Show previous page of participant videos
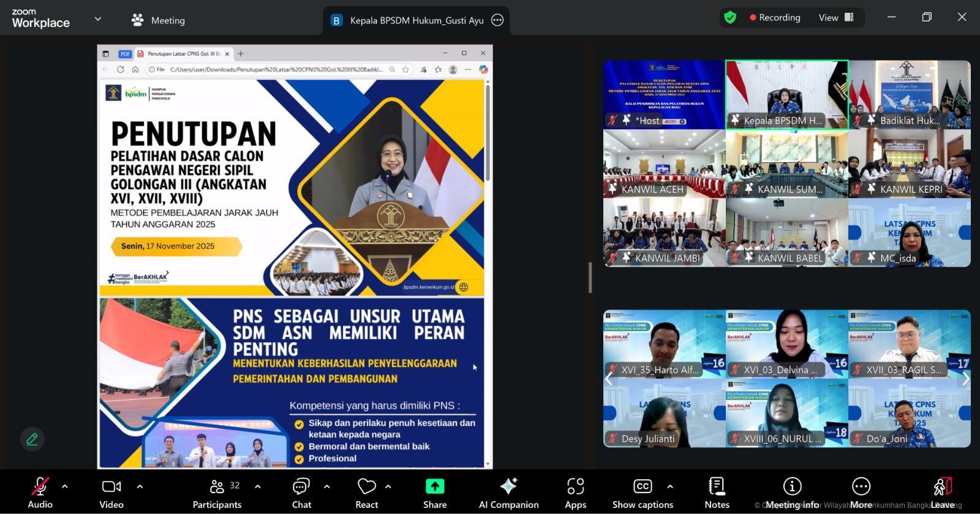The image size is (980, 514). pyautogui.click(x=609, y=379)
